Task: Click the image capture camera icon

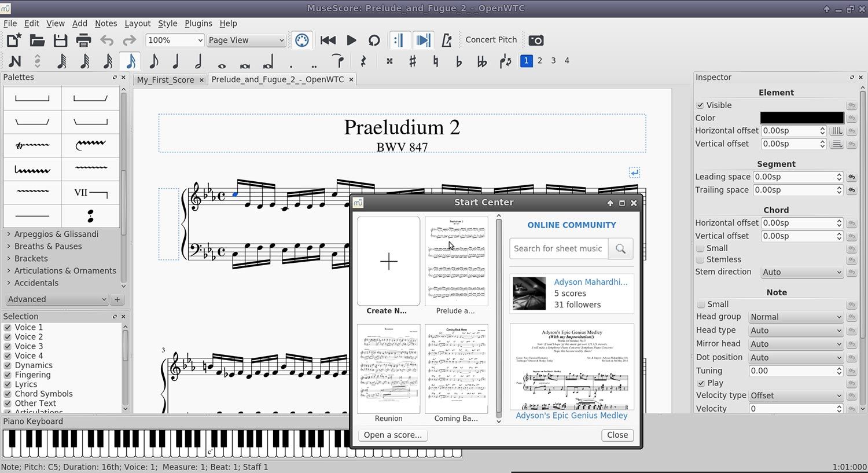Action: [x=536, y=40]
